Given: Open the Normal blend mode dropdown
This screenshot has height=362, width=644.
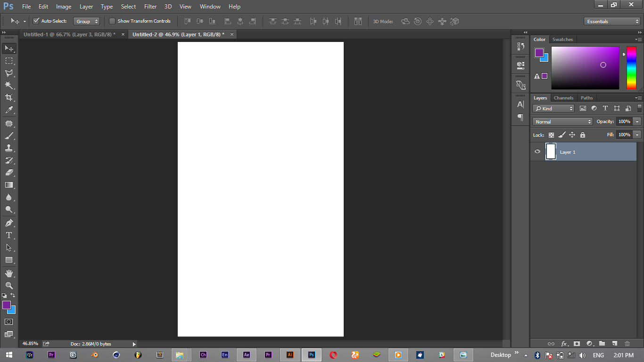Looking at the screenshot, I should (562, 122).
